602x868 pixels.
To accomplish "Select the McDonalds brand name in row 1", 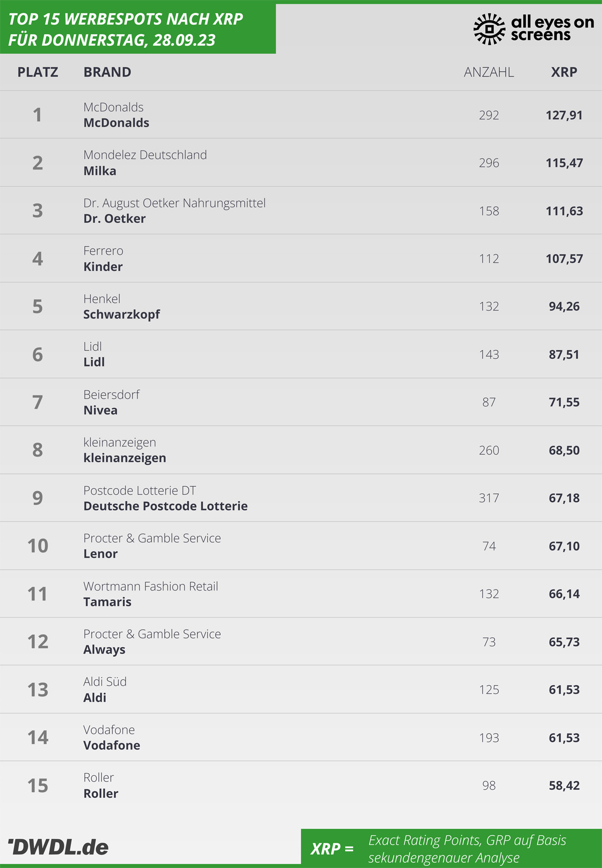I will click(116, 123).
